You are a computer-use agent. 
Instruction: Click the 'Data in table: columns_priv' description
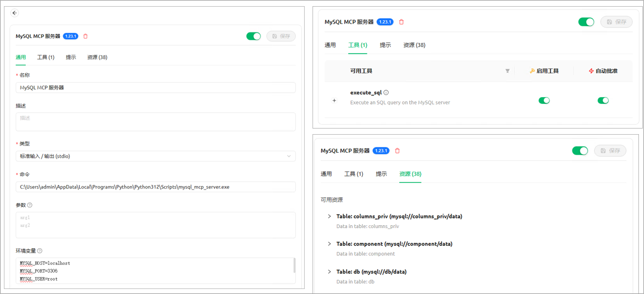[368, 226]
